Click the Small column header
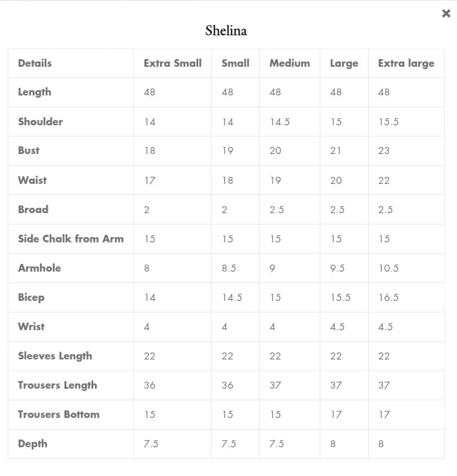Image resolution: width=457 pixels, height=476 pixels. click(x=235, y=63)
